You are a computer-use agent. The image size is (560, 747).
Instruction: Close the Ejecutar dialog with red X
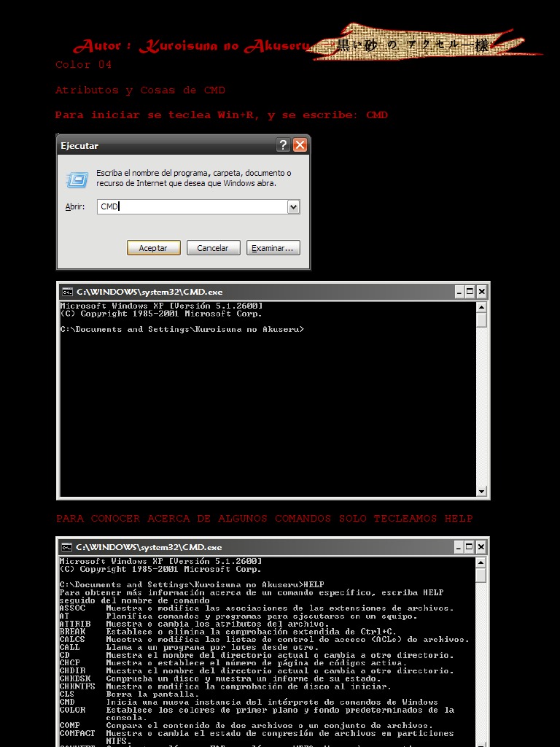300,145
